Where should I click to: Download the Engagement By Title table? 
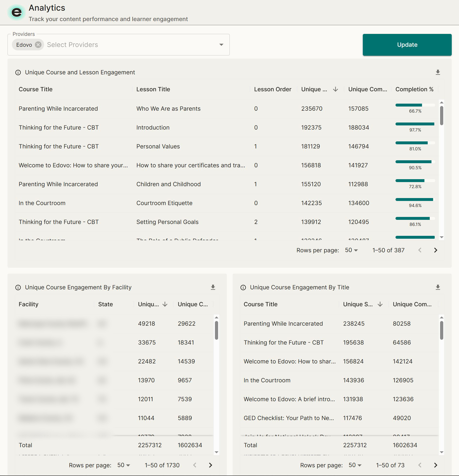(x=438, y=287)
